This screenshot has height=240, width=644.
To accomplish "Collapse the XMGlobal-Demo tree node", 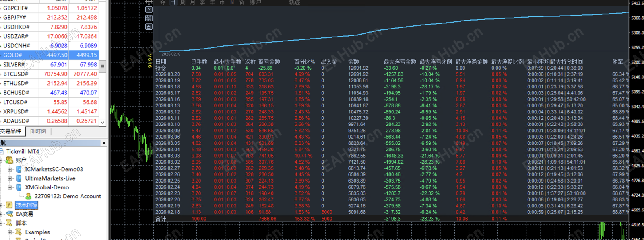I will [x=10, y=187].
